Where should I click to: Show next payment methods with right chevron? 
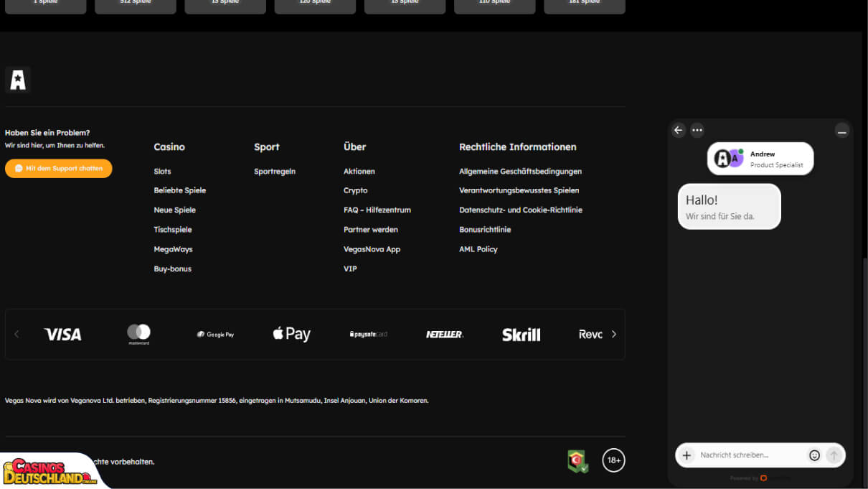[613, 334]
